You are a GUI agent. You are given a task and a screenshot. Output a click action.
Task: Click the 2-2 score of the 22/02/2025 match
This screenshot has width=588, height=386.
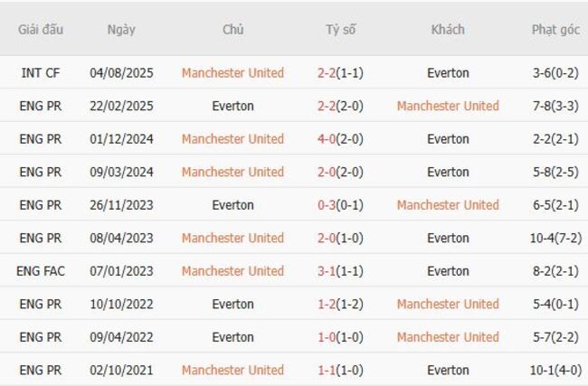coord(327,106)
